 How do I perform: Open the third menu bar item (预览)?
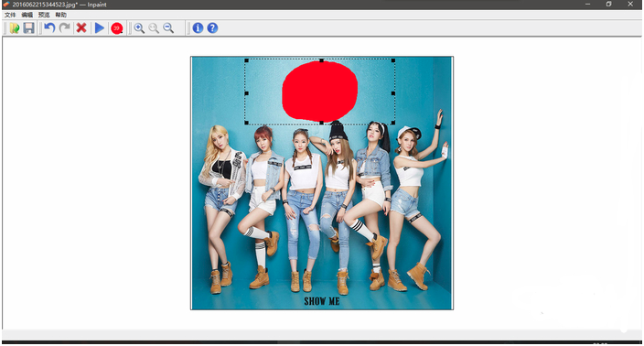pos(44,15)
